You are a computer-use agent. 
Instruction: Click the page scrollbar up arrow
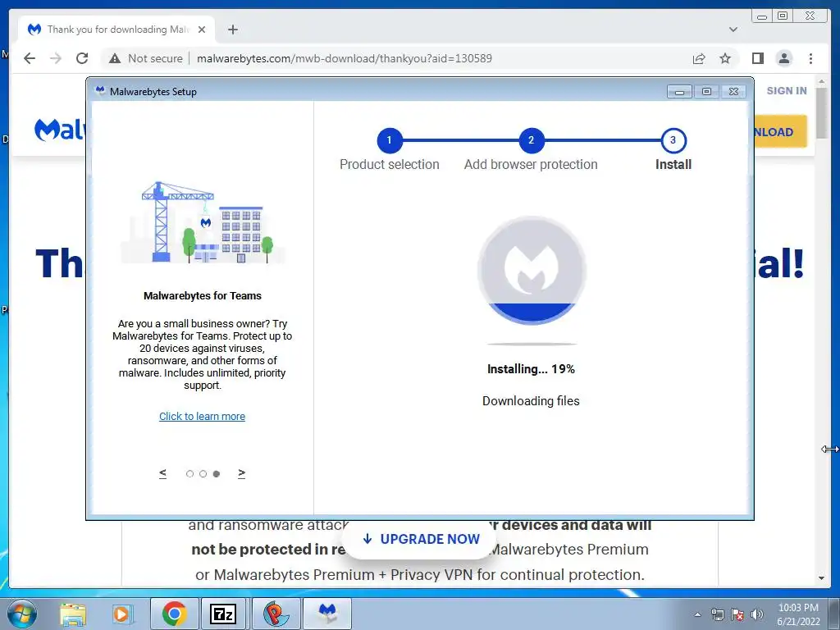pyautogui.click(x=821, y=82)
